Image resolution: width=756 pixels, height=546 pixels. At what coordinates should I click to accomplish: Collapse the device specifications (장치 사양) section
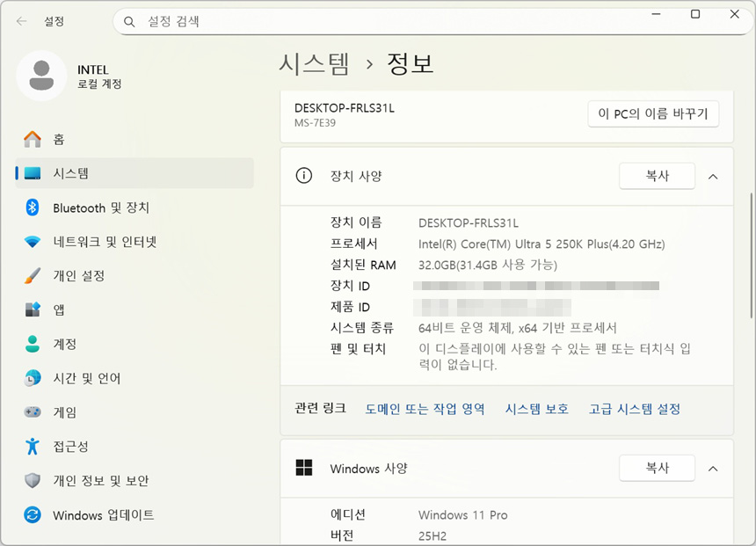(713, 176)
